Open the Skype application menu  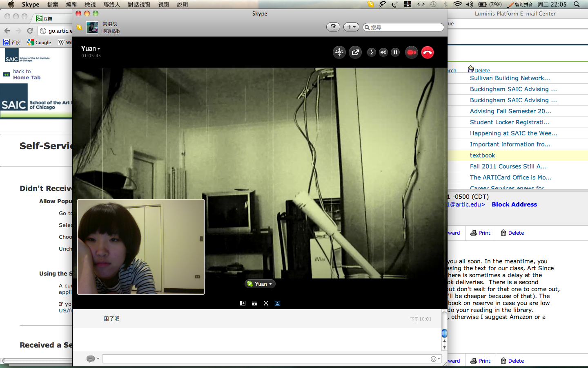[x=31, y=4]
